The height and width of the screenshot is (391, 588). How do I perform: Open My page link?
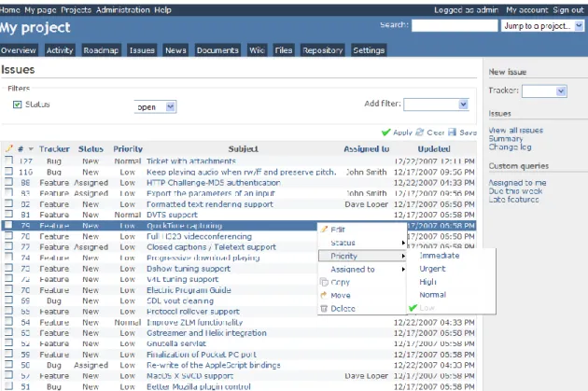point(40,10)
